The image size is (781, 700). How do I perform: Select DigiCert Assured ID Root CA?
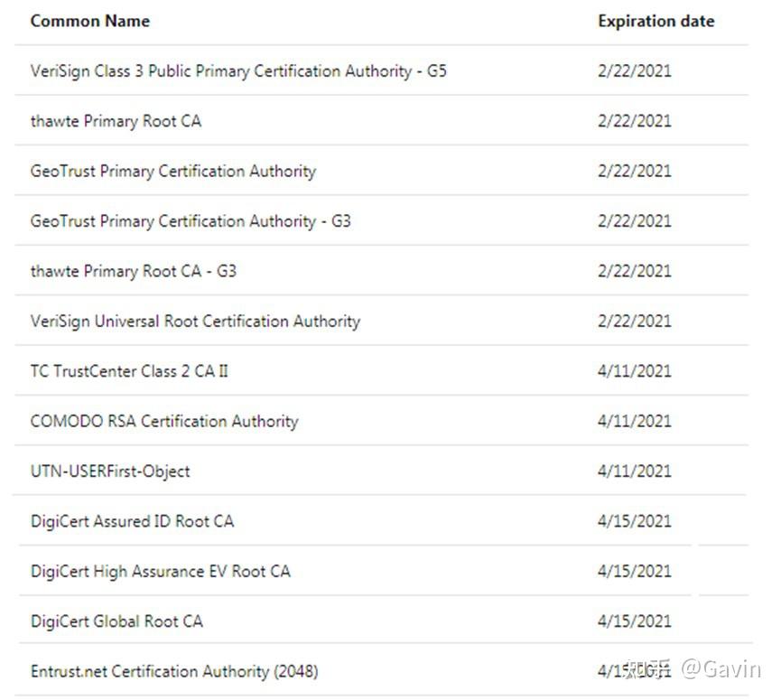(132, 521)
